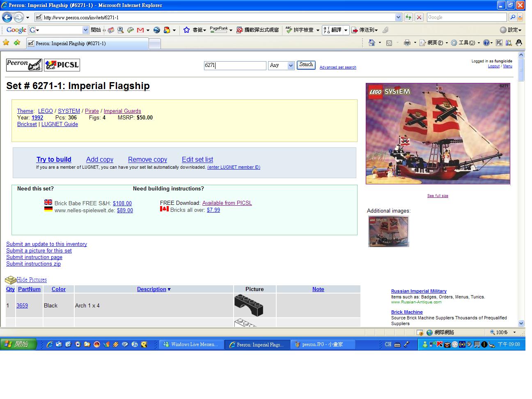The width and height of the screenshot is (532, 399).
Task: Click the translate button in Google Toolbar
Action: pos(333,30)
